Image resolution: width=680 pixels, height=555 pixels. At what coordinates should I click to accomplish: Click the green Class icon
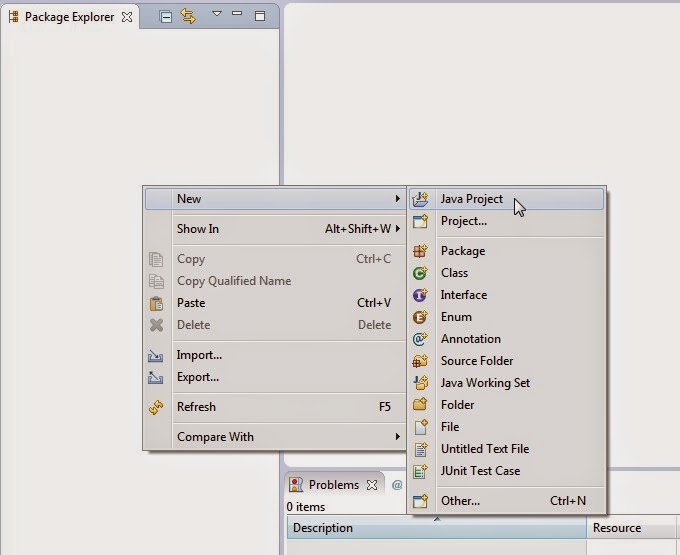420,273
